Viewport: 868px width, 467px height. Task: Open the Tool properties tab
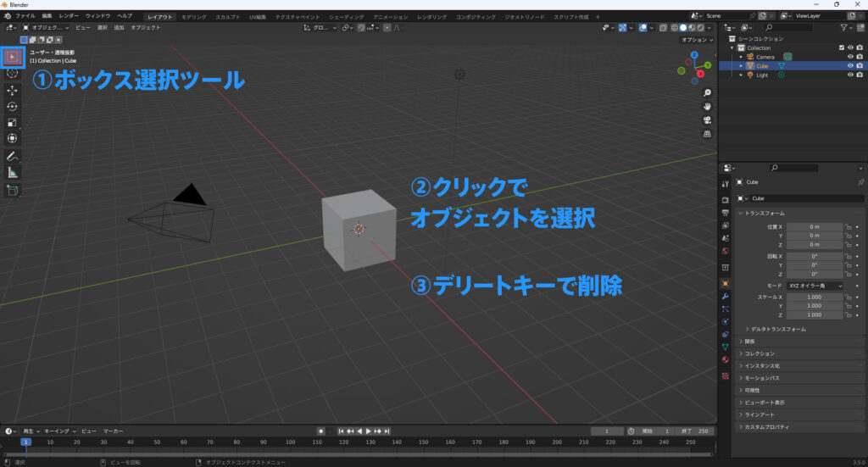pos(726,184)
